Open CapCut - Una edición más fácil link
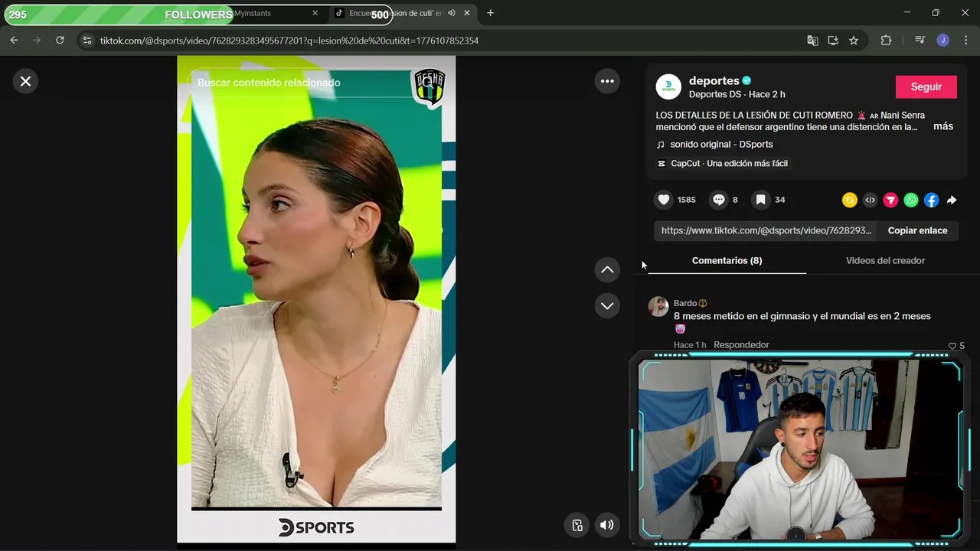Screen dimensions: 980x551 tap(729, 163)
